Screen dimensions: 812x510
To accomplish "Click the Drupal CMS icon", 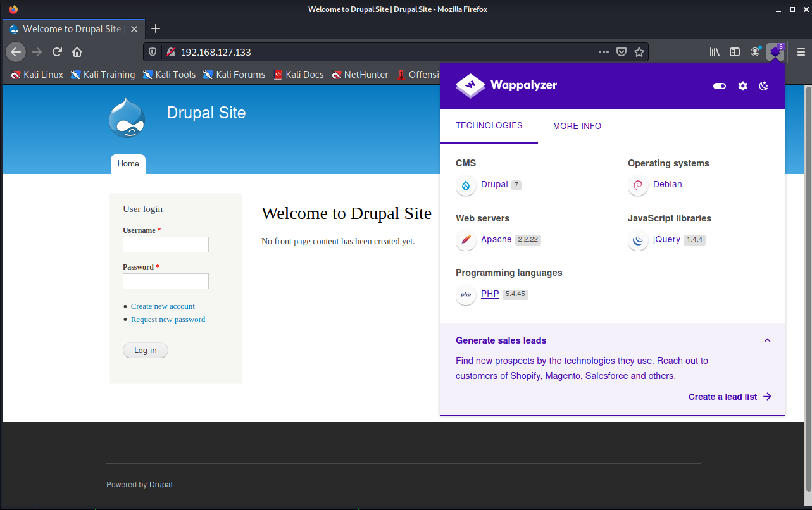I will click(x=466, y=185).
